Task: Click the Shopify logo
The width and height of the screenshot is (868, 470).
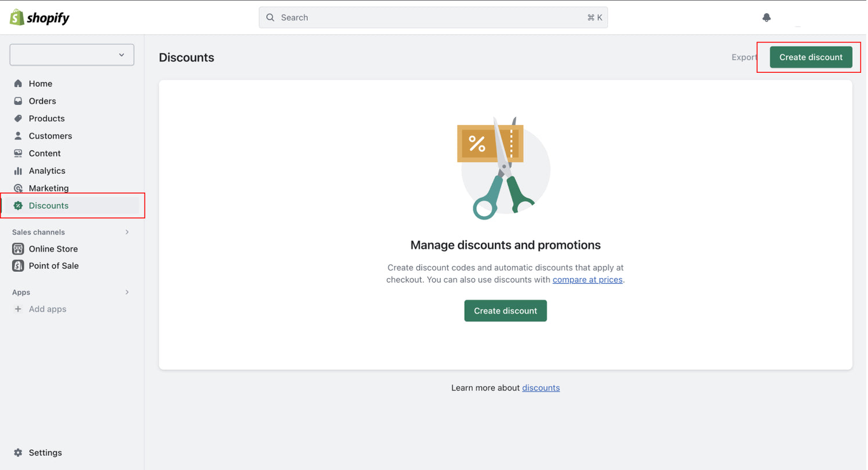Action: point(39,18)
